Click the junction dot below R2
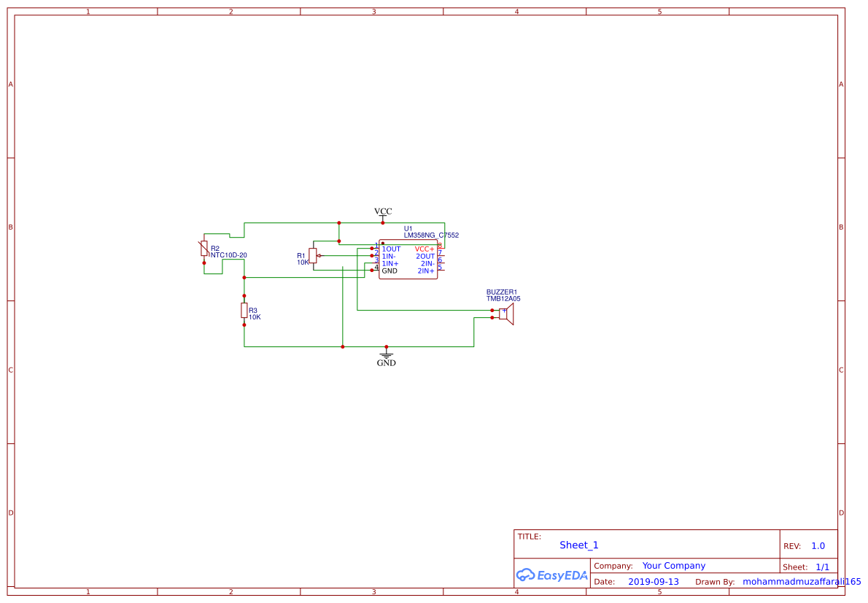Image resolution: width=868 pixels, height=603 pixels. 204,262
